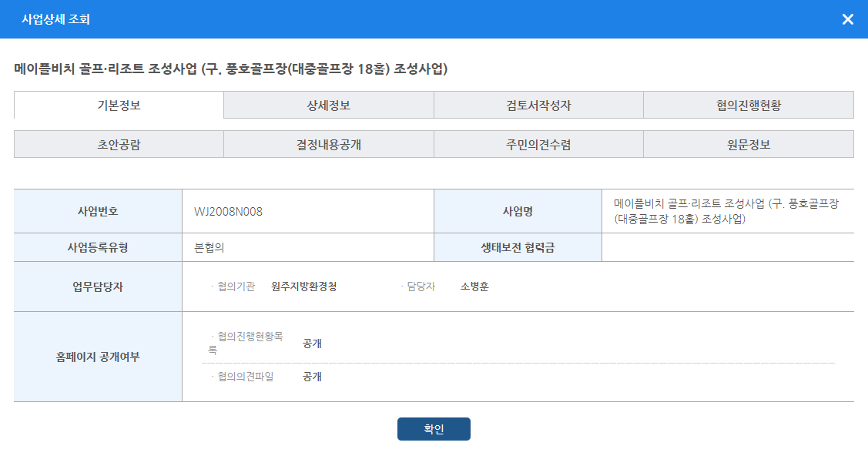
Task: Open the 결정내용공개 tab
Action: [328, 144]
